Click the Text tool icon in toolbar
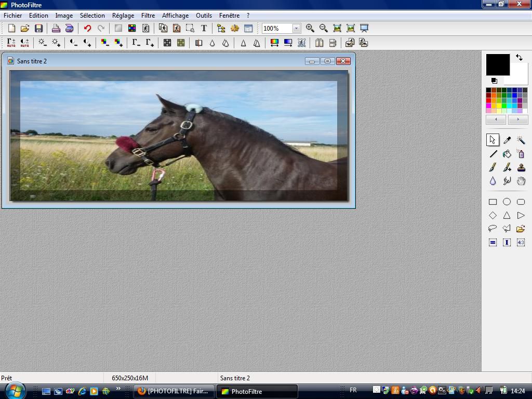The image size is (532, 399). point(204,29)
